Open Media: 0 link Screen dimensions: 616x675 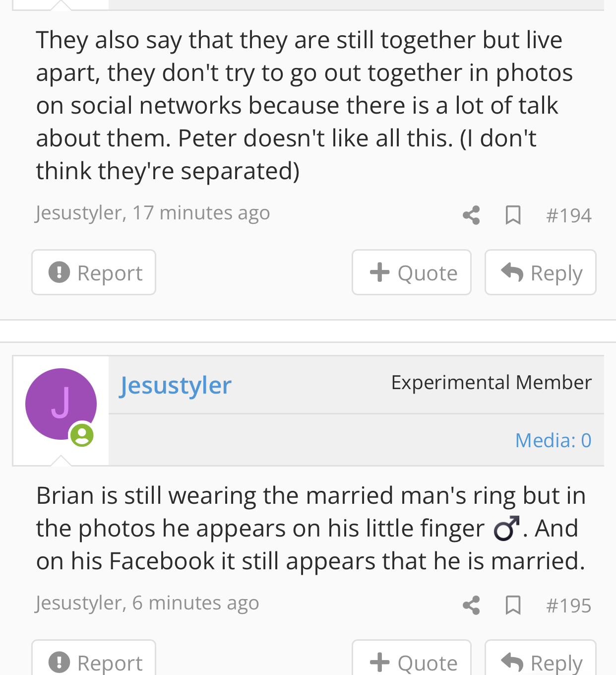click(x=553, y=440)
